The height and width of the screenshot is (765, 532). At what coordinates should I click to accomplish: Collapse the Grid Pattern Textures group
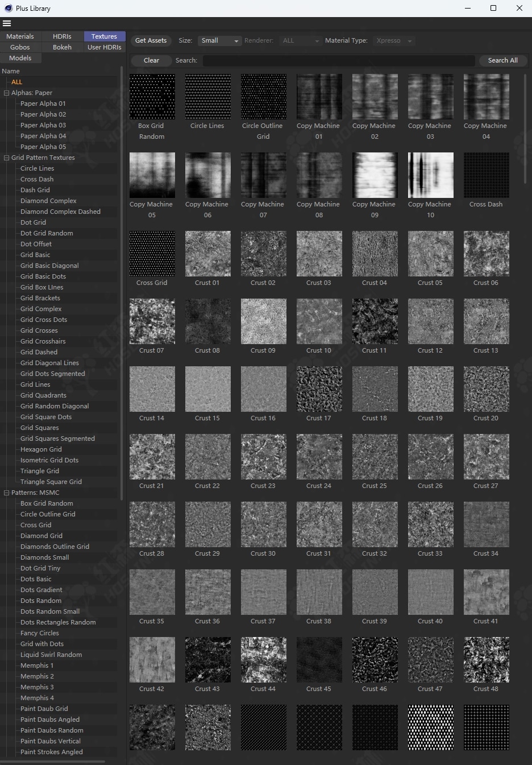pyautogui.click(x=7, y=158)
